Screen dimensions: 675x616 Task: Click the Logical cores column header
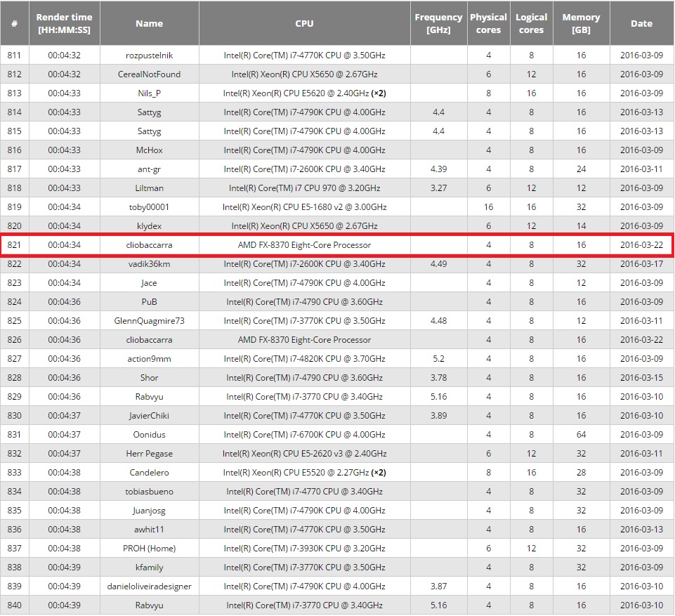coord(531,23)
